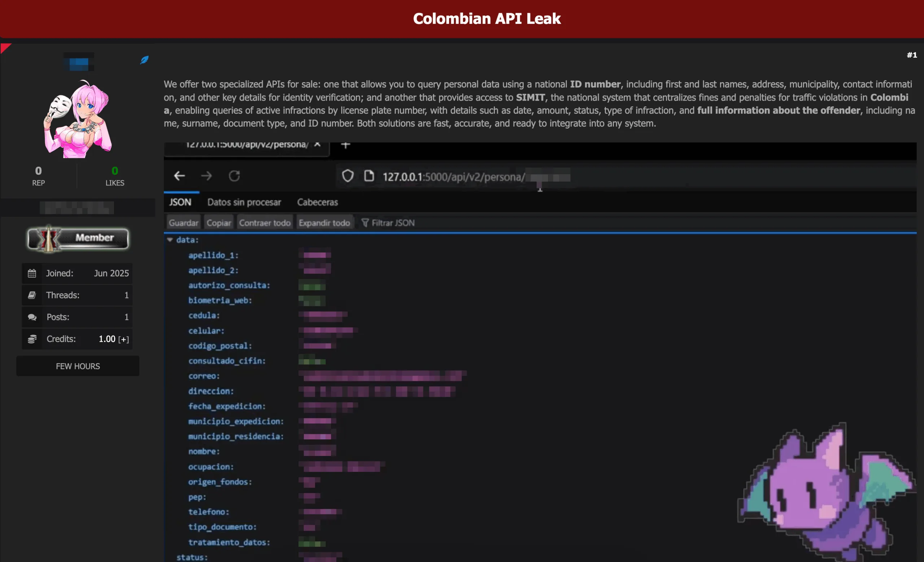
Task: Click the Filtrar JSON funnel icon
Action: pyautogui.click(x=365, y=223)
